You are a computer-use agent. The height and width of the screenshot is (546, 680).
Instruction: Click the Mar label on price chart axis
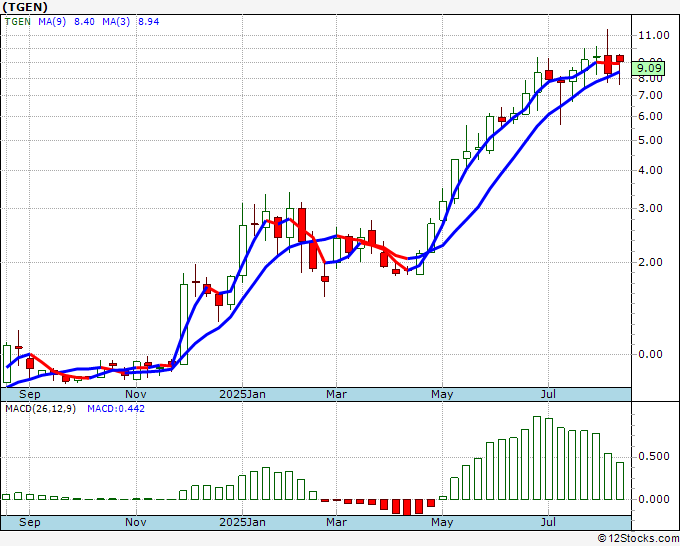pyautogui.click(x=337, y=394)
